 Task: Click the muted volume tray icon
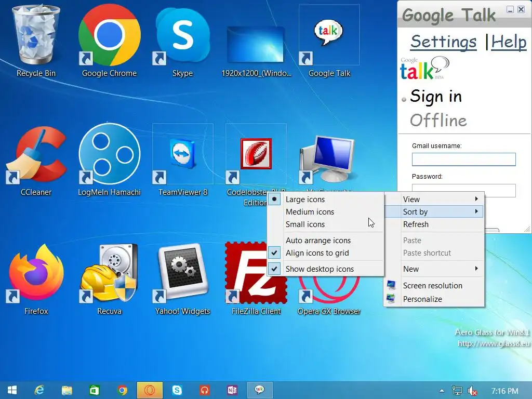point(472,391)
